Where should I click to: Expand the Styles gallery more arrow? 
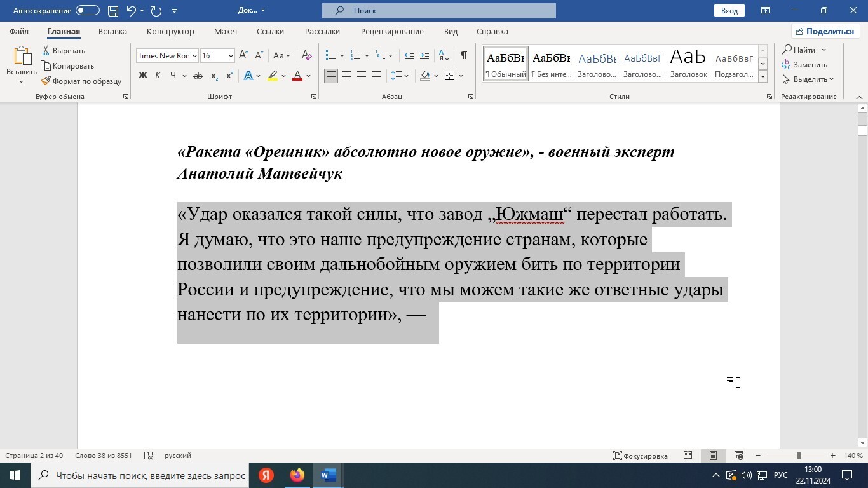click(763, 76)
